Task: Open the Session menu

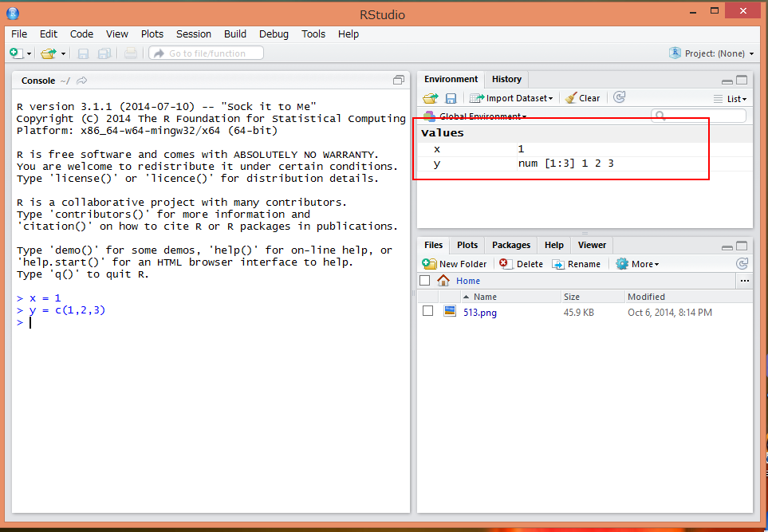Action: point(194,33)
